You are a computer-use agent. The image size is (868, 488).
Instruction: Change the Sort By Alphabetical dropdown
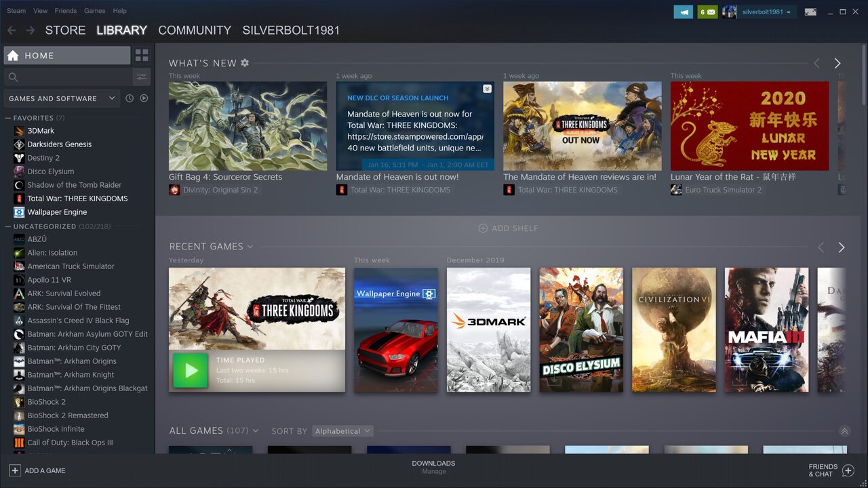343,431
